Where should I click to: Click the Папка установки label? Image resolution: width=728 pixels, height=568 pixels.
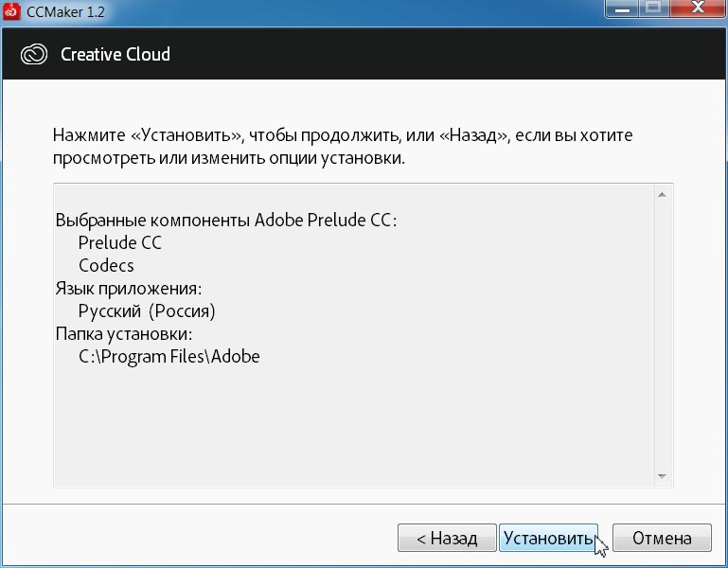123,334
